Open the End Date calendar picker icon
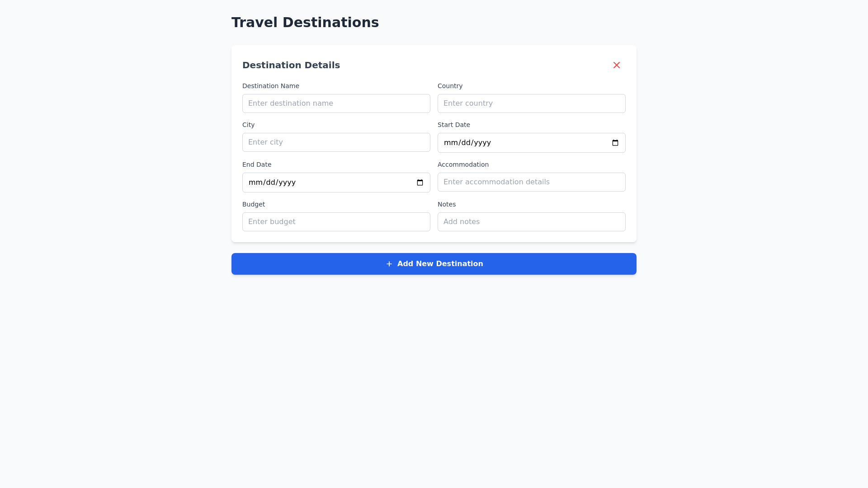This screenshot has height=488, width=868. pyautogui.click(x=420, y=183)
